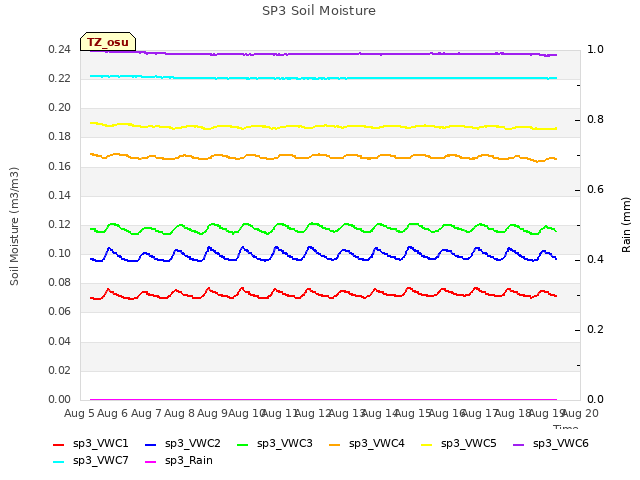Screen dimensions: 640x480
Task: Click the purple sp3_VWC6 line
Action: click(322, 54)
